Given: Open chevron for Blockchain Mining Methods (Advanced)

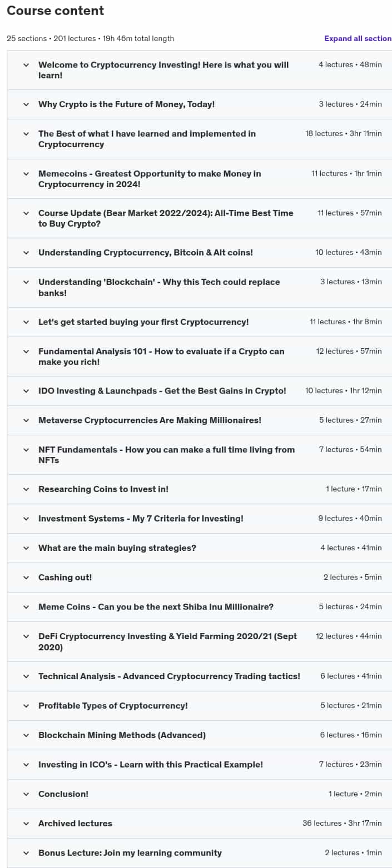Looking at the screenshot, I should click(26, 735).
